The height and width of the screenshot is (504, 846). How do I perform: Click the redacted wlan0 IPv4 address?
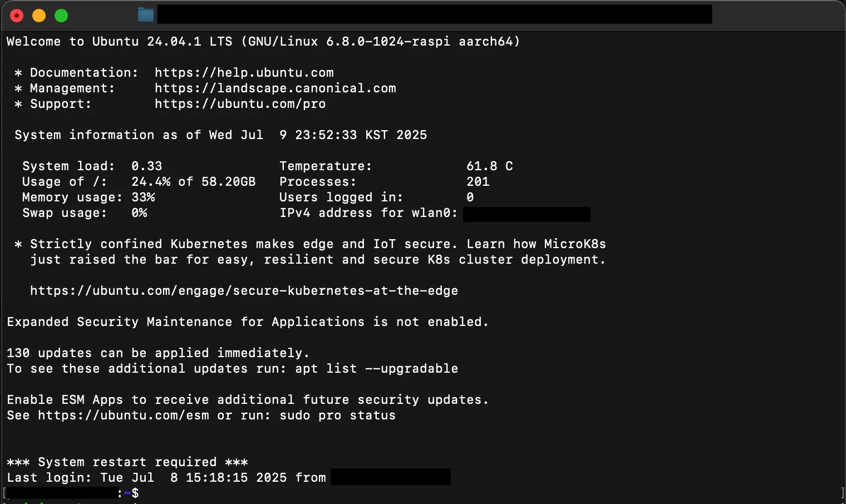click(527, 214)
